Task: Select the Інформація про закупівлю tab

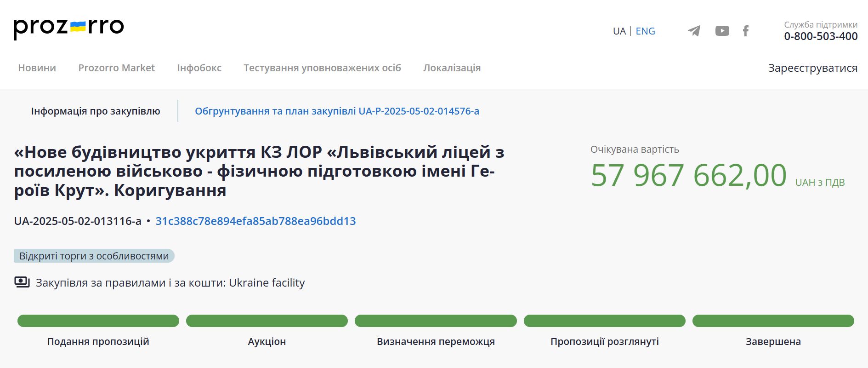Action: click(x=96, y=111)
